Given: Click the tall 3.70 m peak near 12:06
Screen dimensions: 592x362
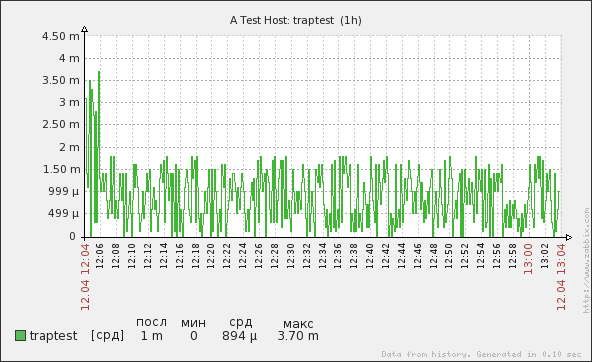Looking at the screenshot, I should (99, 72).
